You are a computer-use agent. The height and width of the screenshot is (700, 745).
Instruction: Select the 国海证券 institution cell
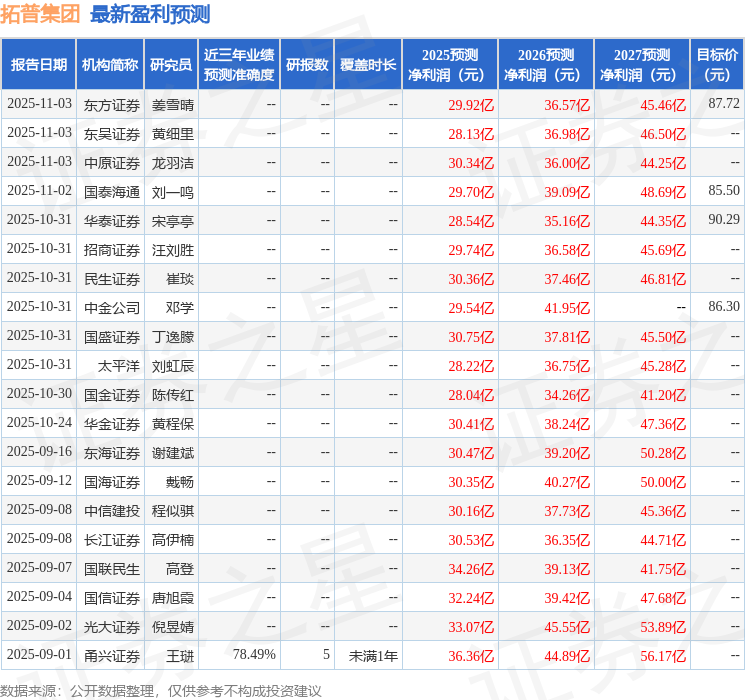click(x=112, y=482)
